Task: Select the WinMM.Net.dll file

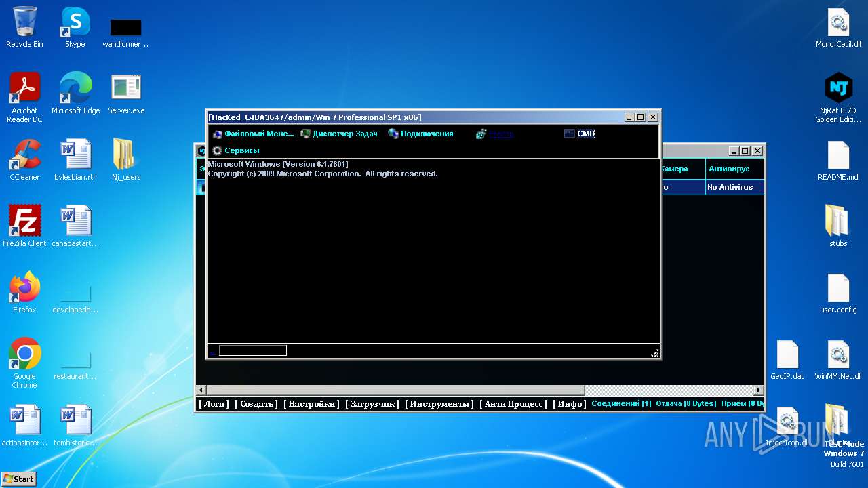Action: click(x=838, y=359)
